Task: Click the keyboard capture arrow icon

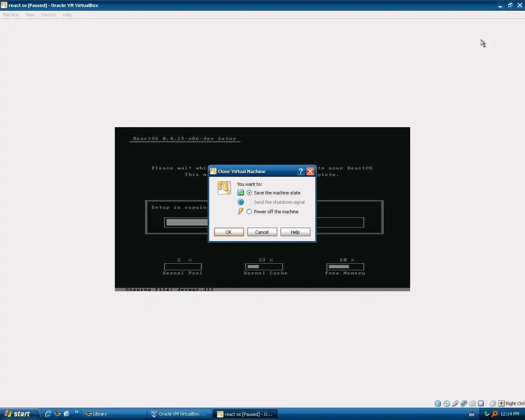Action: pyautogui.click(x=501, y=404)
